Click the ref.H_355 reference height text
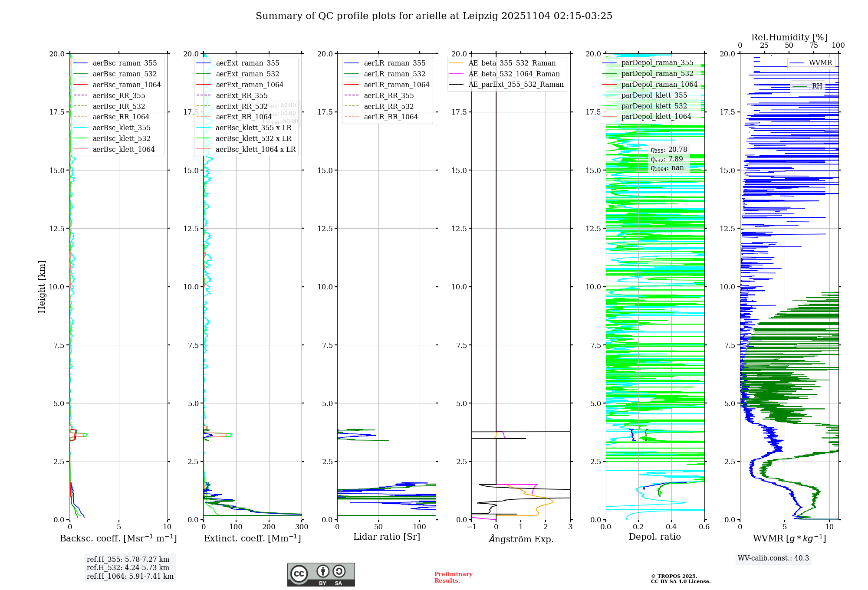This screenshot has height=590, width=868. pyautogui.click(x=128, y=560)
